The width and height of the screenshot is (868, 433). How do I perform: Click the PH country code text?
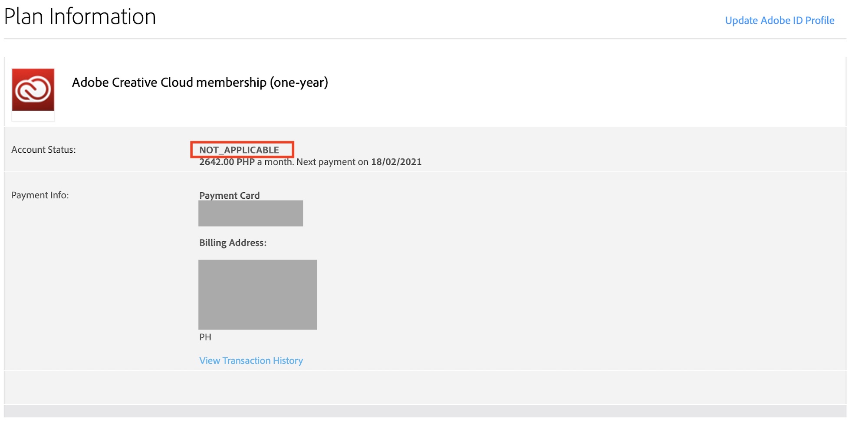click(x=205, y=337)
